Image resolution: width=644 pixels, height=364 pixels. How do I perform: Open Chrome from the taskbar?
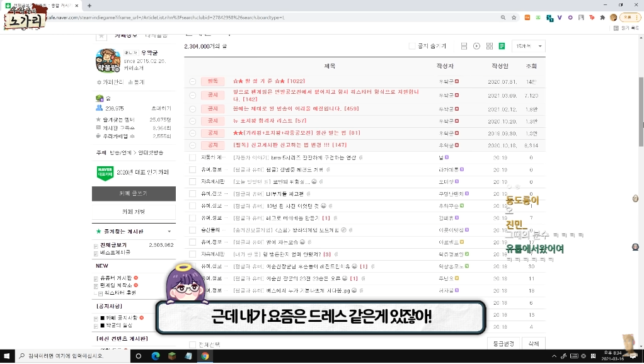pyautogui.click(x=205, y=356)
